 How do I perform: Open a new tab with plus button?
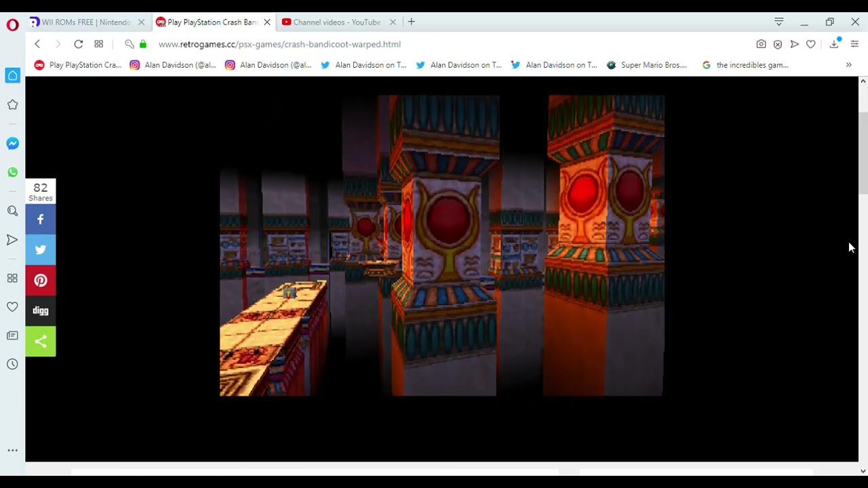click(x=411, y=22)
